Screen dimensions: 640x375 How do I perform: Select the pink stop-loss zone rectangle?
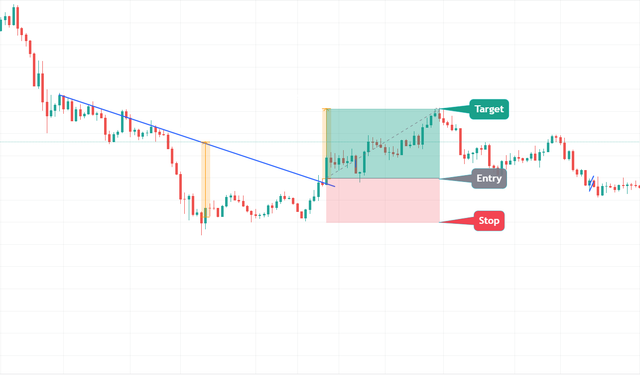click(383, 200)
